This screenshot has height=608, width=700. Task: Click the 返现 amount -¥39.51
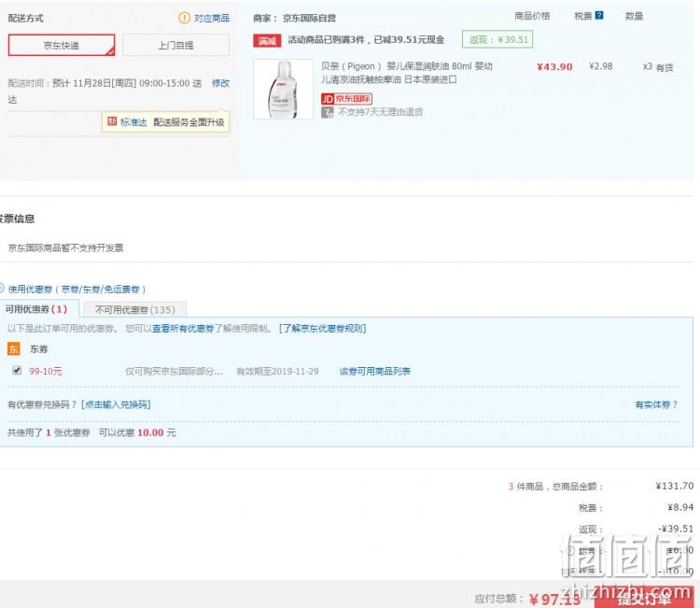(x=676, y=529)
